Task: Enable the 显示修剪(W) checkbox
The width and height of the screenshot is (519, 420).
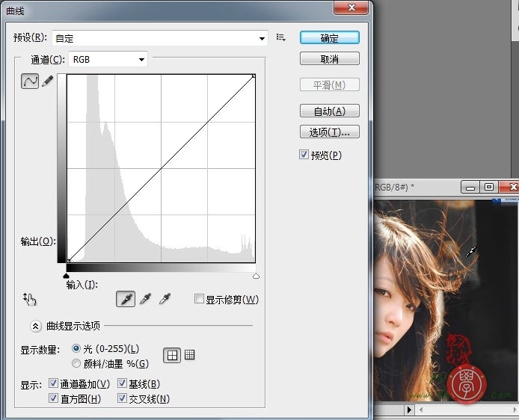Action: [199, 299]
